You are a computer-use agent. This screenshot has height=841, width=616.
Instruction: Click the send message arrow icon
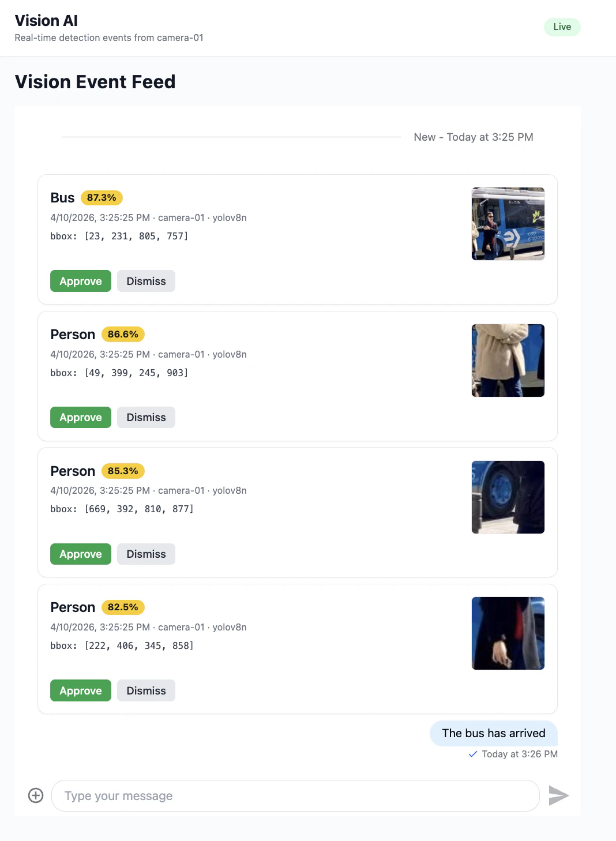(558, 795)
